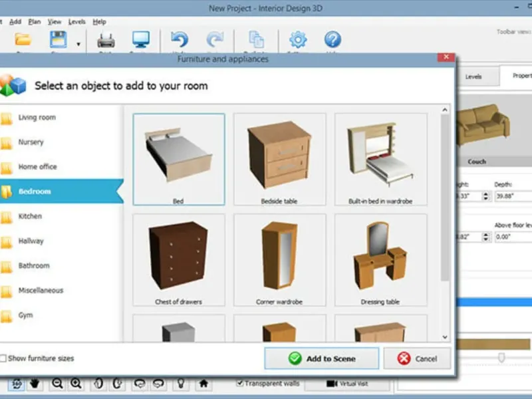The image size is (532, 399).
Task: Click the slider handle in properties panel
Action: (x=501, y=357)
